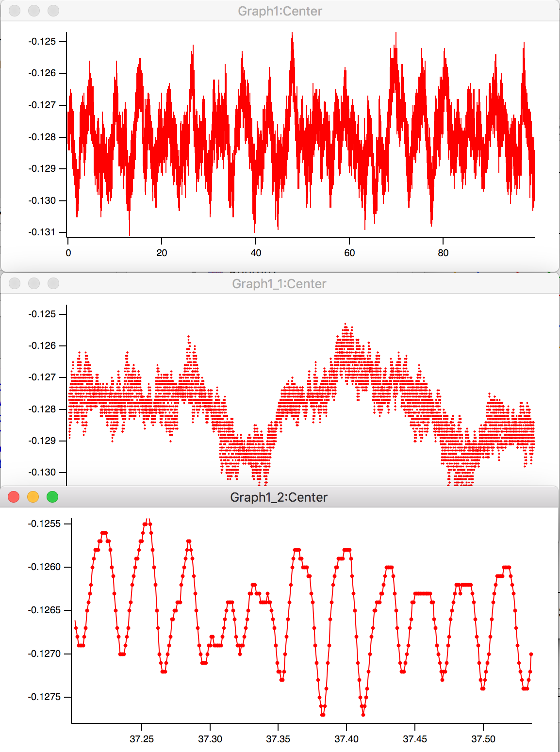Minimize Graph1_2 with the yellow button
560x752 pixels.
(32, 497)
